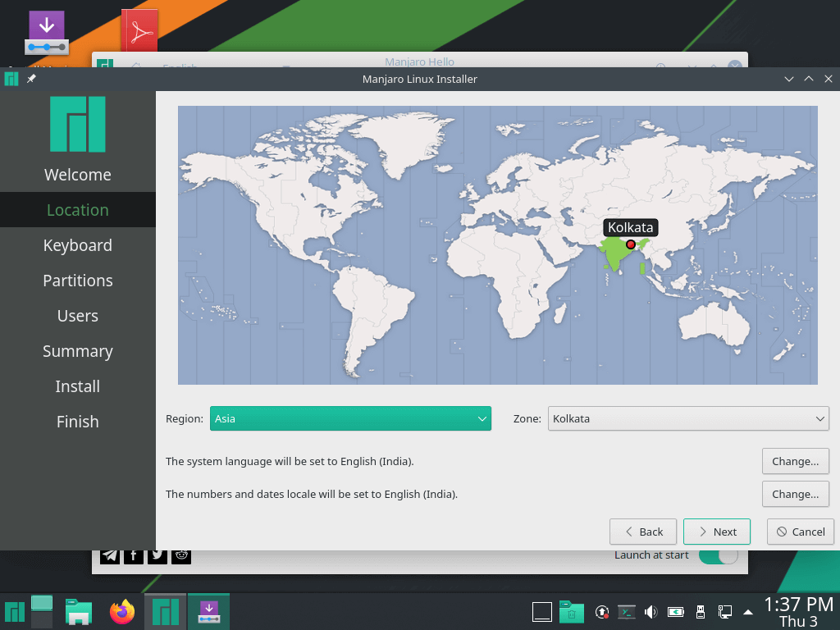840x630 pixels.
Task: Expand the Region dropdown showing Asia
Action: click(350, 418)
